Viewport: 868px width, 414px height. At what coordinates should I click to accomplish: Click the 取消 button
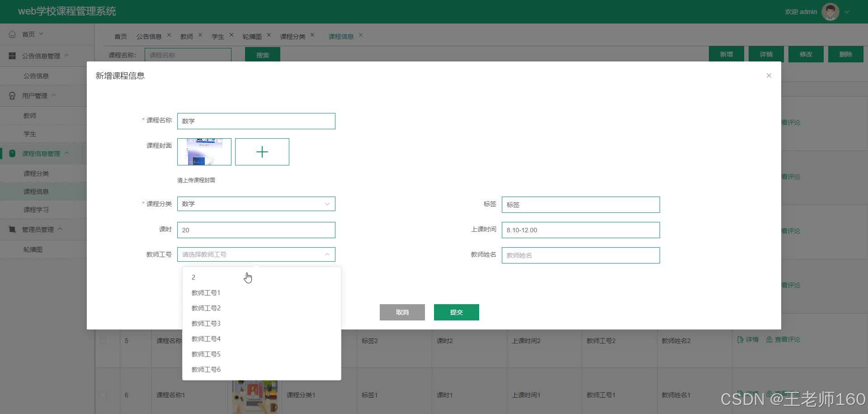pos(402,312)
